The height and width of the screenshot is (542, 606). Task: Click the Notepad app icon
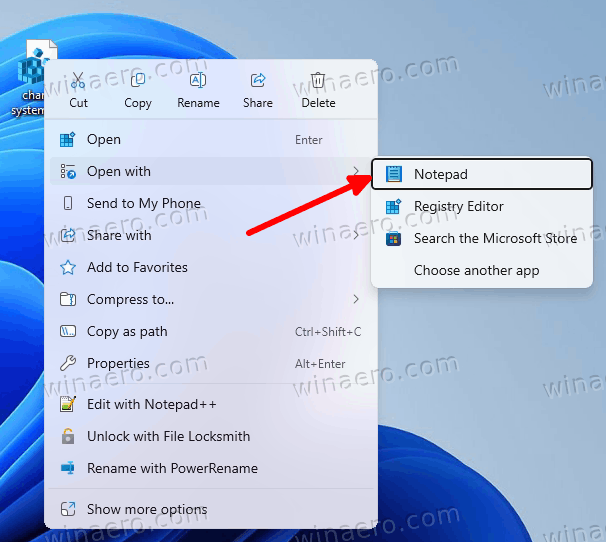pos(394,174)
